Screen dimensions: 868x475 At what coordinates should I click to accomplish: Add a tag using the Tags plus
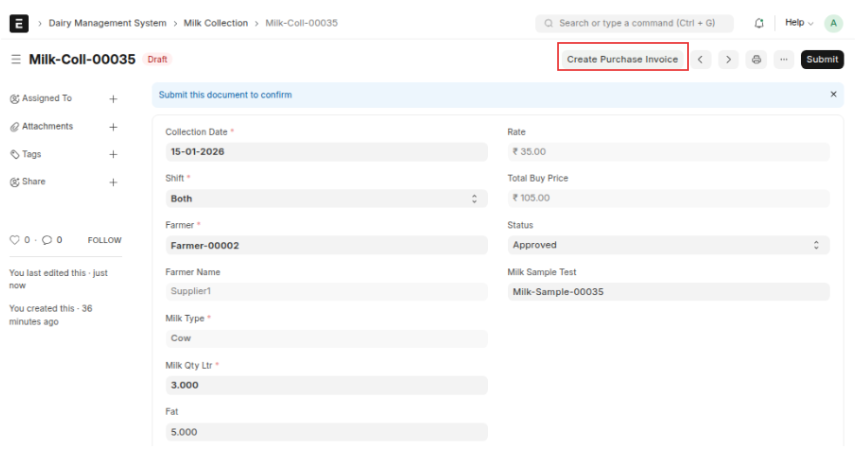point(113,154)
